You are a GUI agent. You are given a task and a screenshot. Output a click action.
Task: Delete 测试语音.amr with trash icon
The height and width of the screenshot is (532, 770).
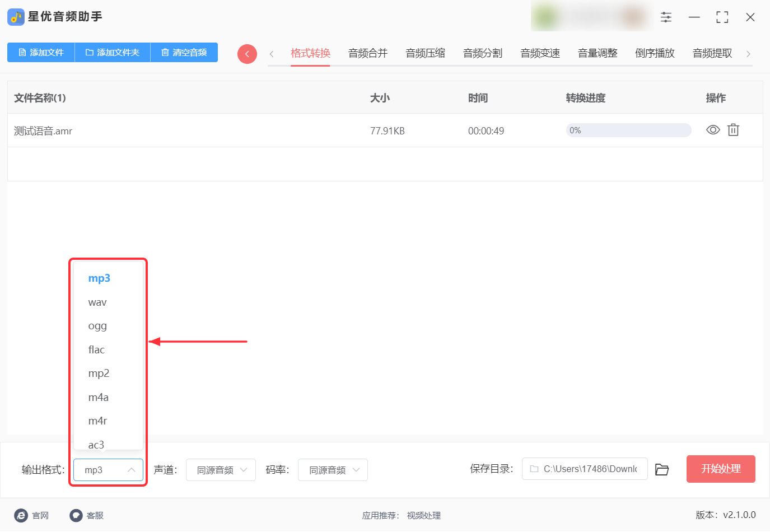tap(733, 130)
